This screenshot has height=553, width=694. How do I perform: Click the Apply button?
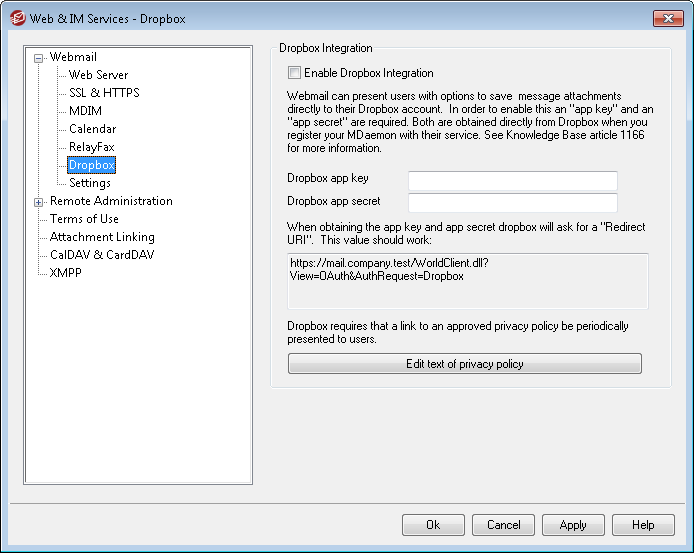click(x=573, y=525)
